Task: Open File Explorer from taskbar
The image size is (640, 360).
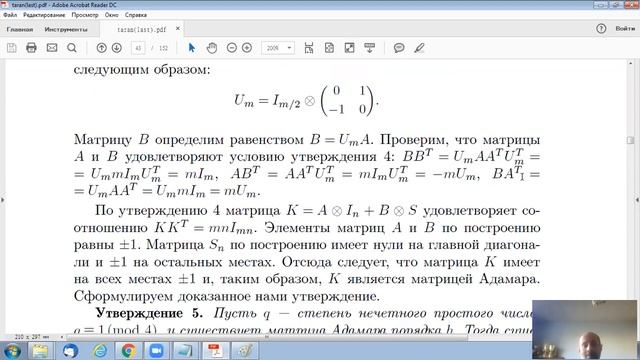Action: (40, 351)
